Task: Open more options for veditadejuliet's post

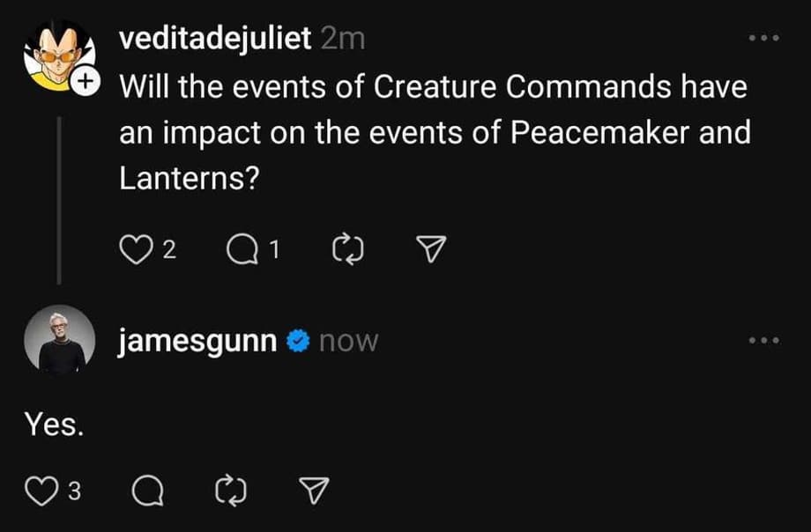Action: (763, 40)
